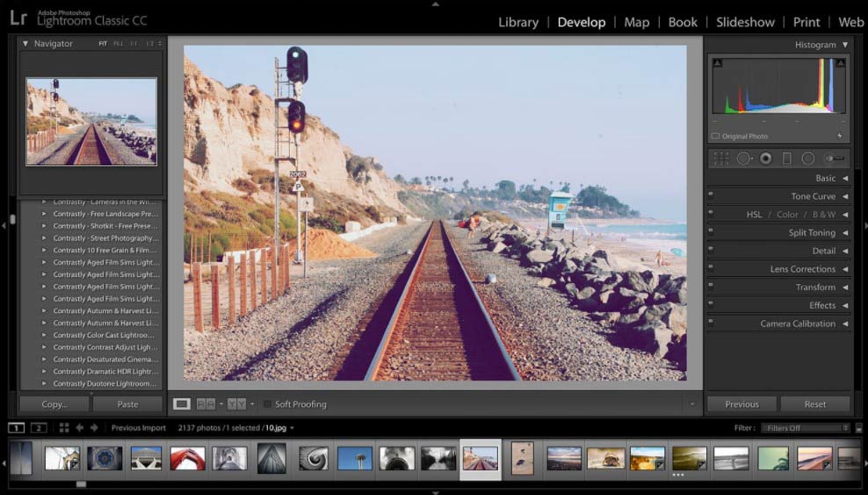The height and width of the screenshot is (495, 868).
Task: Select main window display button 1
Action: (17, 427)
